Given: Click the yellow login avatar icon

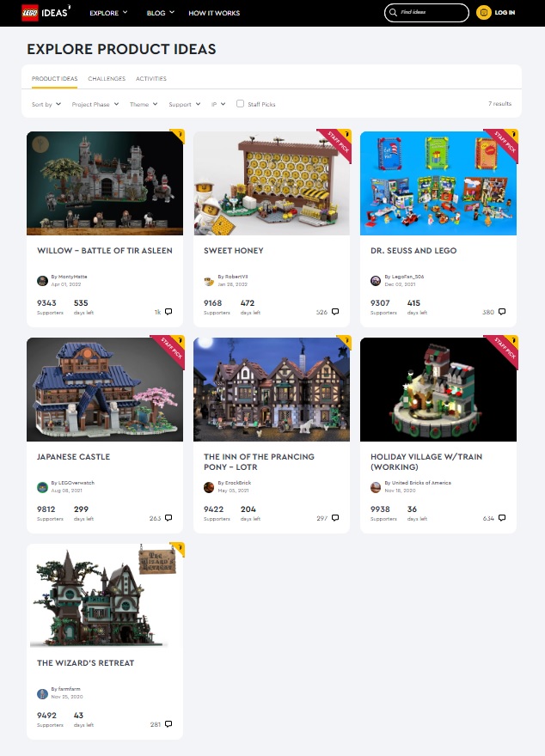Looking at the screenshot, I should point(483,13).
